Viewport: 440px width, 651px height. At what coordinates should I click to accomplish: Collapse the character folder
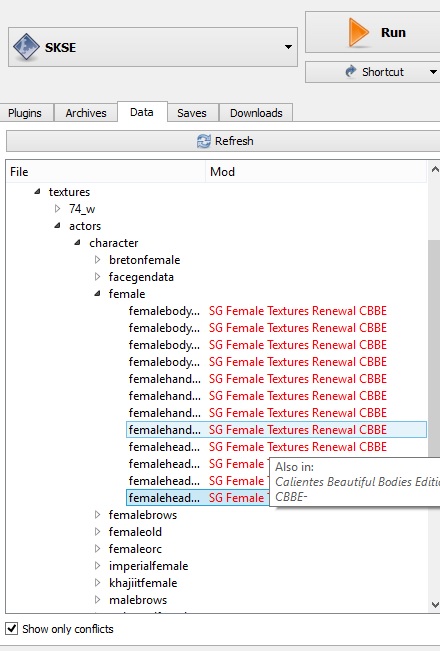point(78,243)
